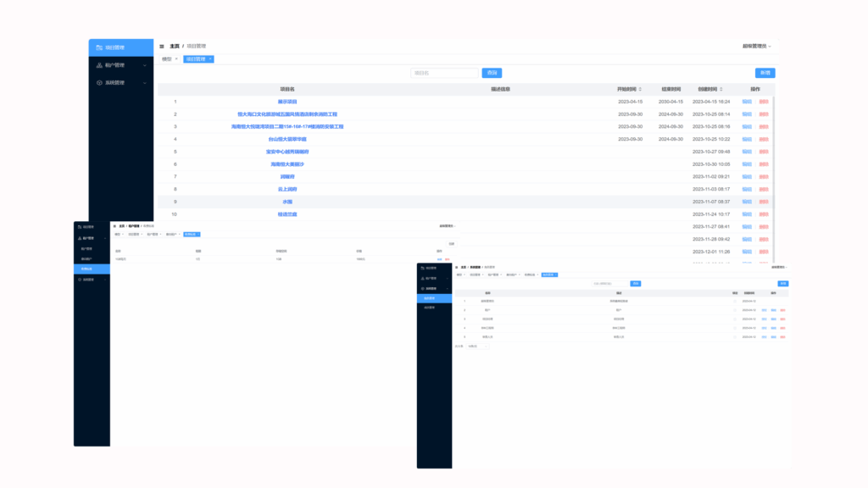Screen dimensions: 868x488
Task: Toggle the checkbox in the 超级管理员 role row
Action: click(x=735, y=301)
